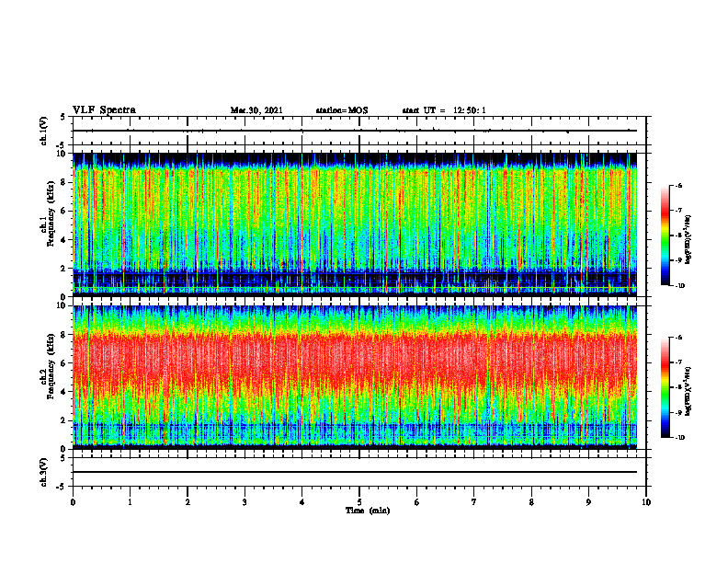Click the "ch.1(V)" axis label

point(43,131)
